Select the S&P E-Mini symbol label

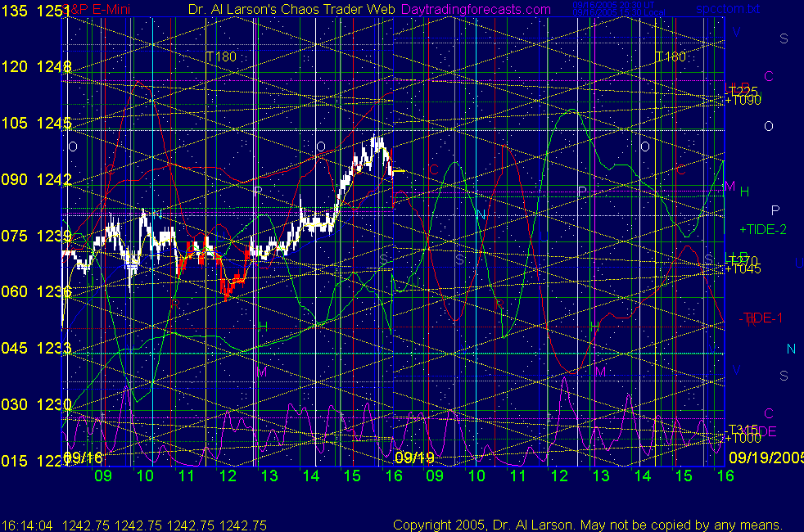point(103,9)
